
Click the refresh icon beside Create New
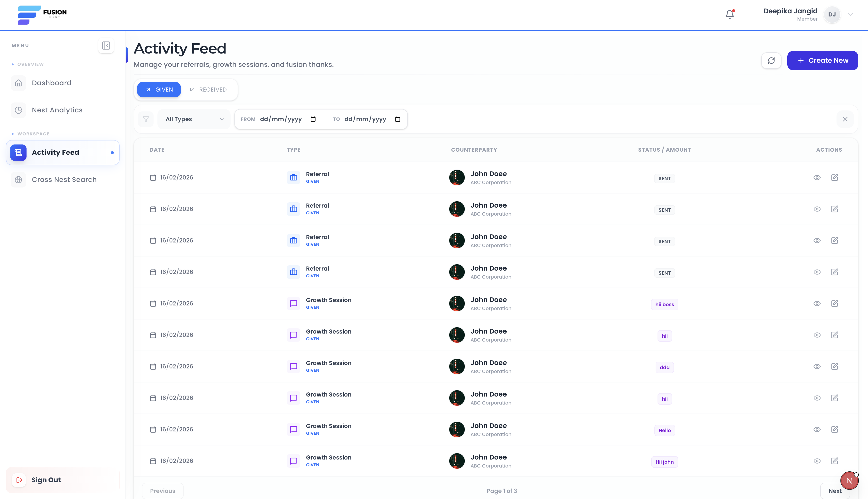pyautogui.click(x=771, y=61)
